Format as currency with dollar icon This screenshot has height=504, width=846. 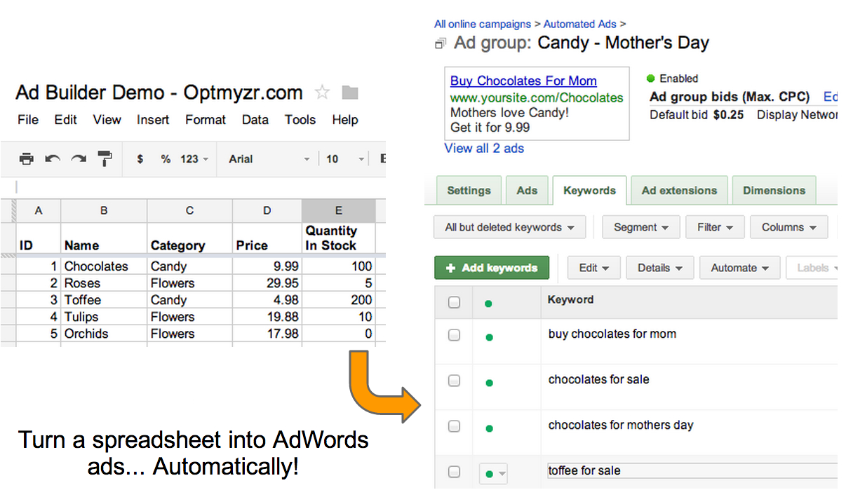140,159
